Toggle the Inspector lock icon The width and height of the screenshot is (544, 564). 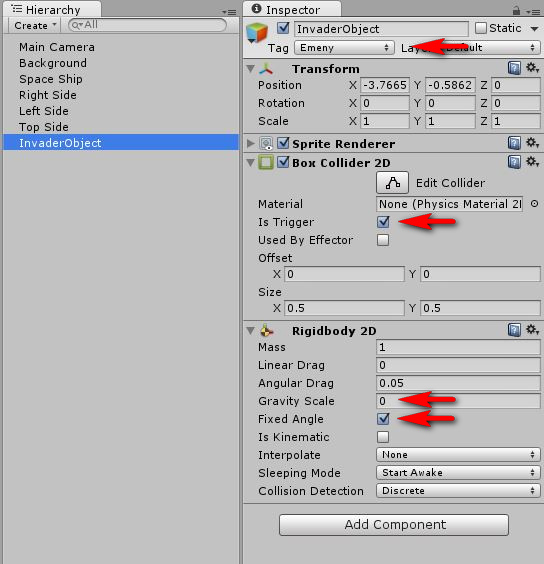click(516, 11)
